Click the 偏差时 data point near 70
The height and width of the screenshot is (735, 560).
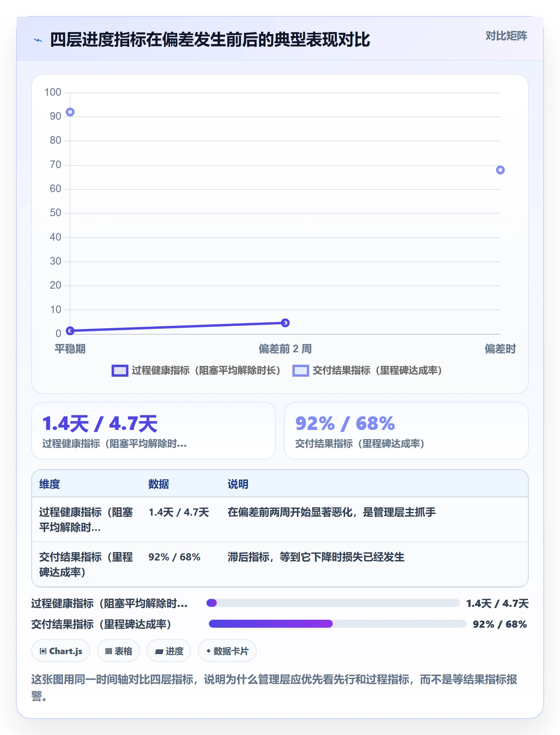[x=500, y=170]
